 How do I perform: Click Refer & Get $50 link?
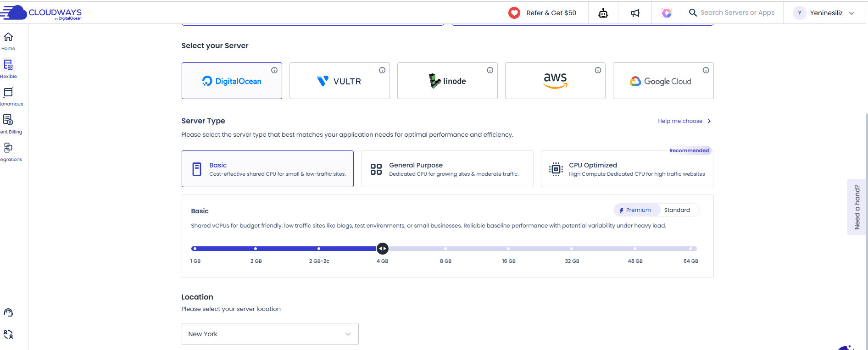tap(543, 13)
